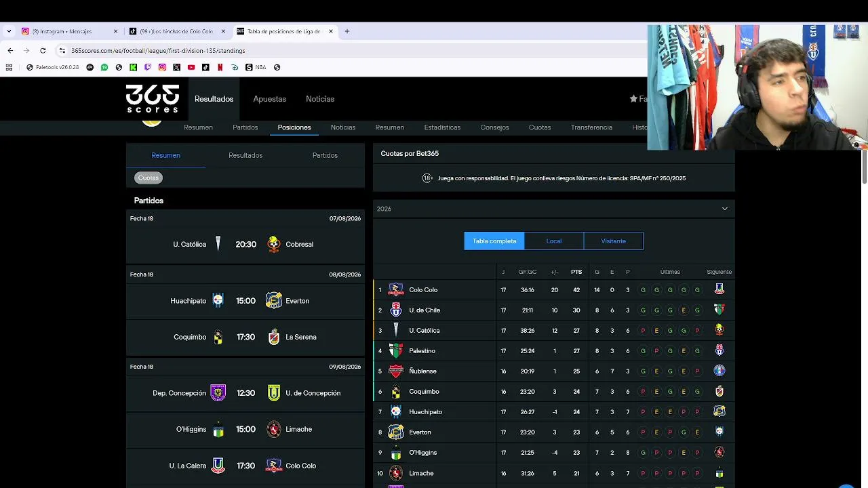Click U. de Chile crest in standings row 2
The height and width of the screenshot is (488, 868).
[x=396, y=310]
